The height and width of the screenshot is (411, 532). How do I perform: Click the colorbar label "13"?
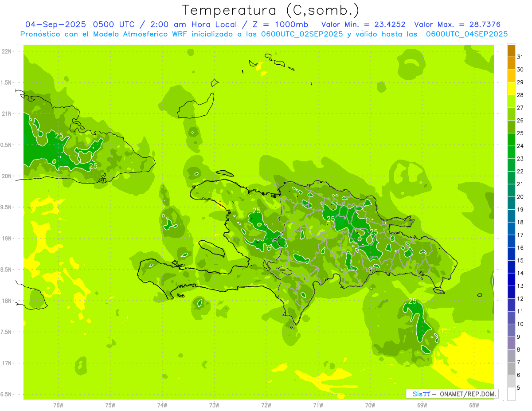click(x=520, y=286)
